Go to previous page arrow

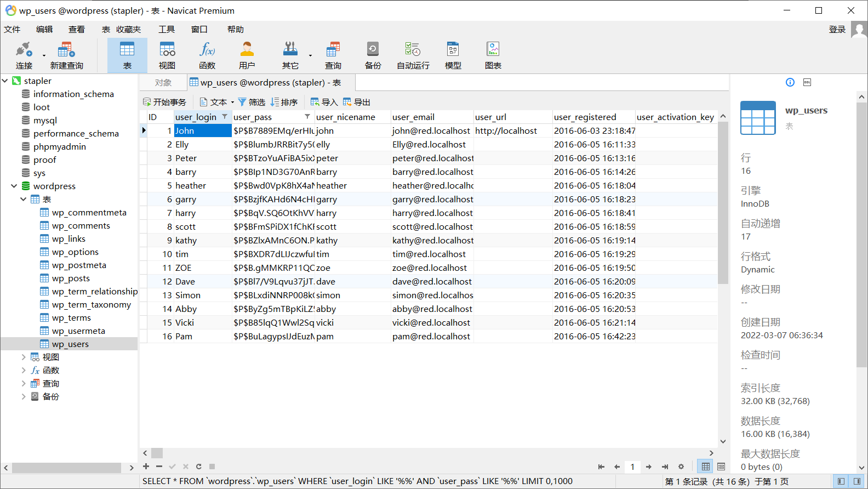617,467
